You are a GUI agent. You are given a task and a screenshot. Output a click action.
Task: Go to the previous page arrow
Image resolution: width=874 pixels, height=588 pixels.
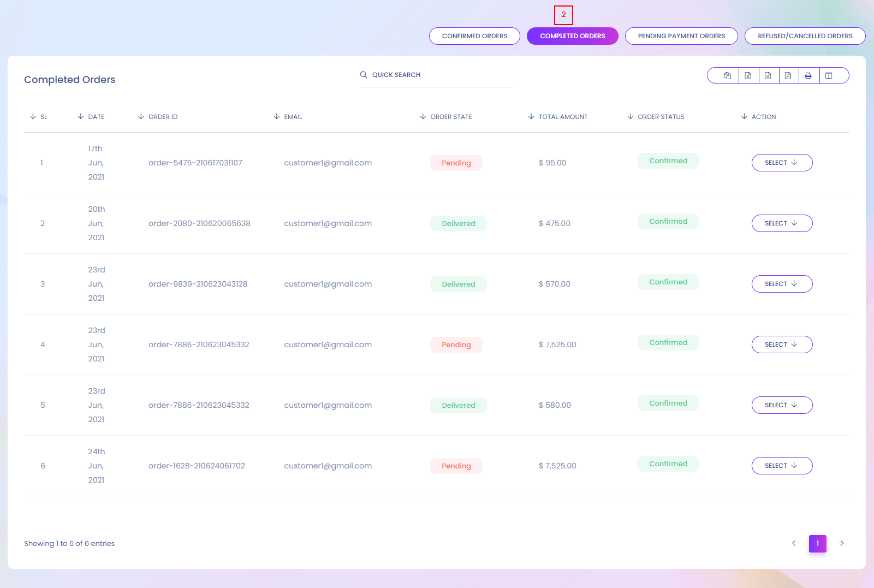[795, 543]
